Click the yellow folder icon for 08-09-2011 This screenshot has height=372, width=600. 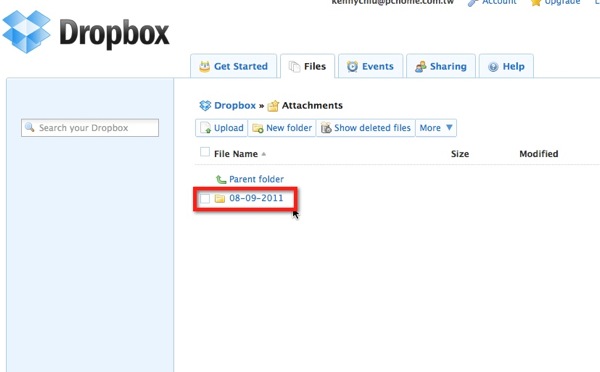pyautogui.click(x=220, y=198)
